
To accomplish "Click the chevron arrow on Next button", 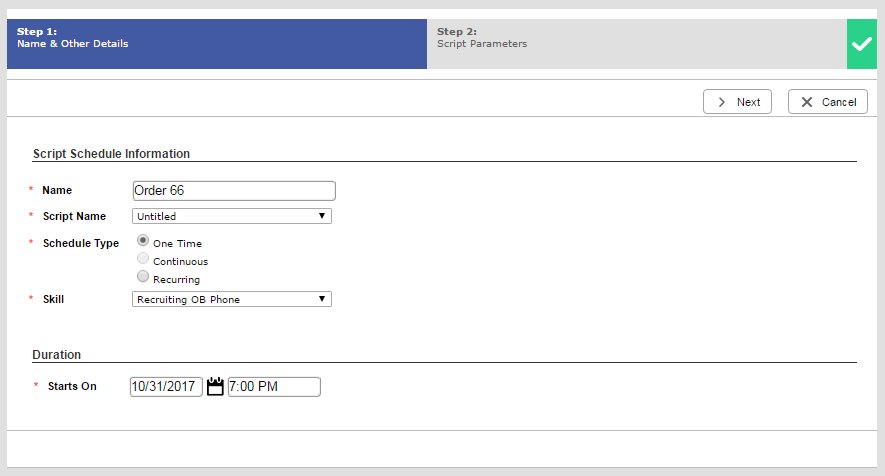I will point(721,102).
